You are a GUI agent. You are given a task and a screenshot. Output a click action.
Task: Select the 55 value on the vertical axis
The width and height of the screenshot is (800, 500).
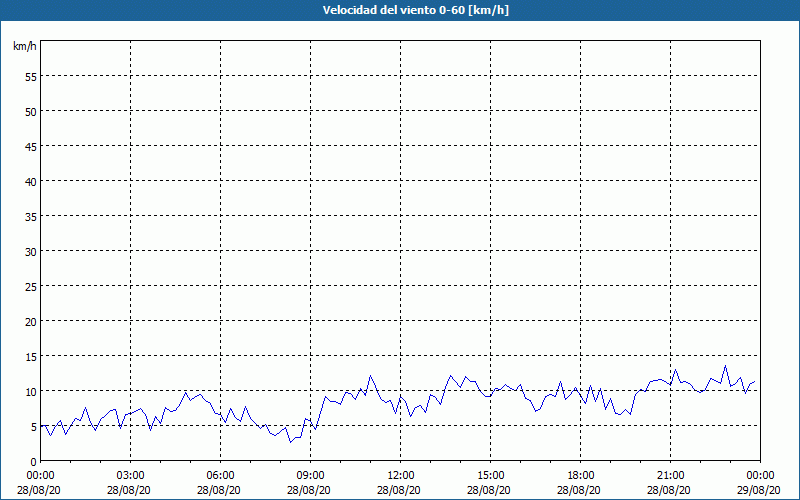(30, 76)
